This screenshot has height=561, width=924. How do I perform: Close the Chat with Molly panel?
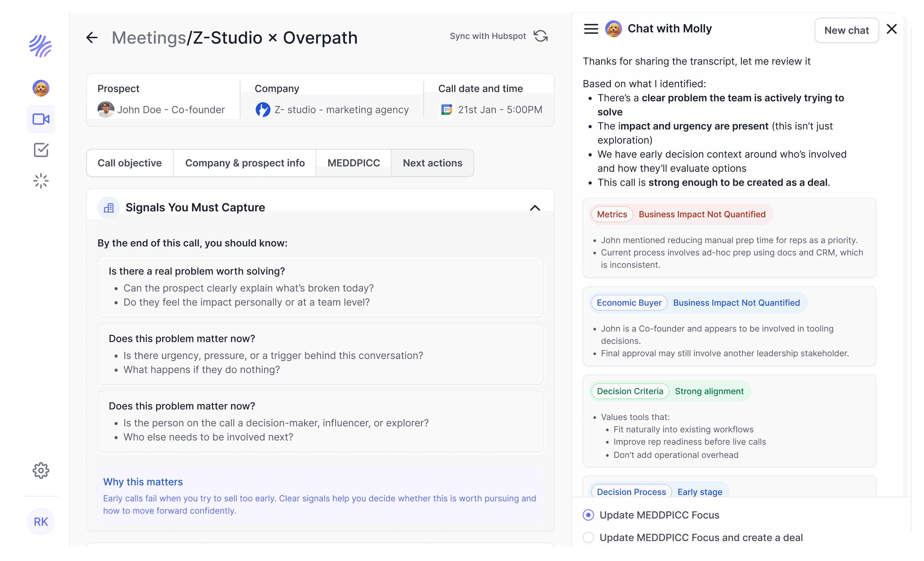coord(892,29)
